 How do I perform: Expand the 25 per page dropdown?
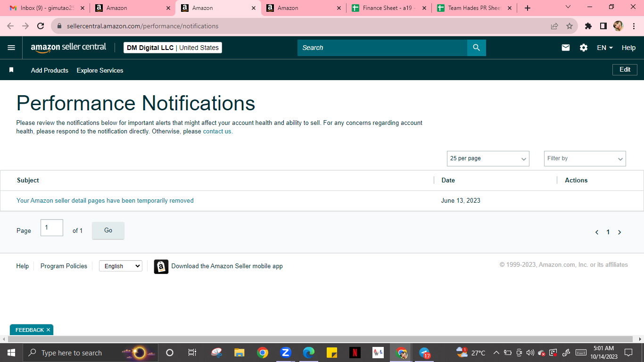488,158
